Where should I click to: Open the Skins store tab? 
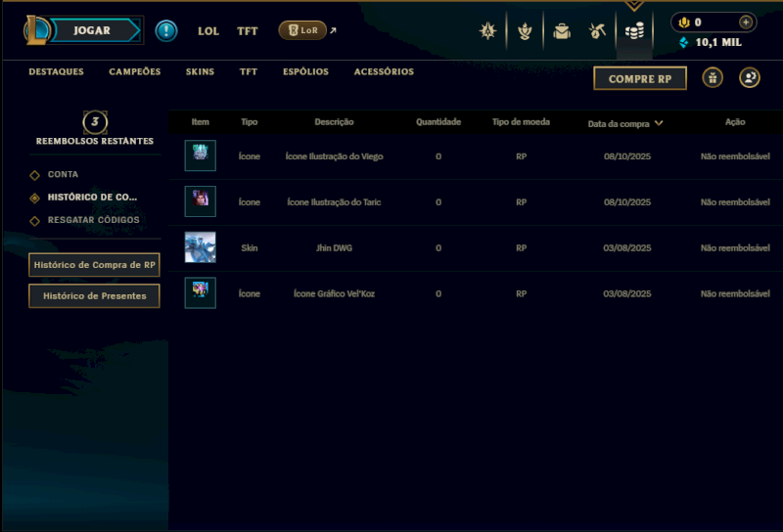(x=200, y=71)
